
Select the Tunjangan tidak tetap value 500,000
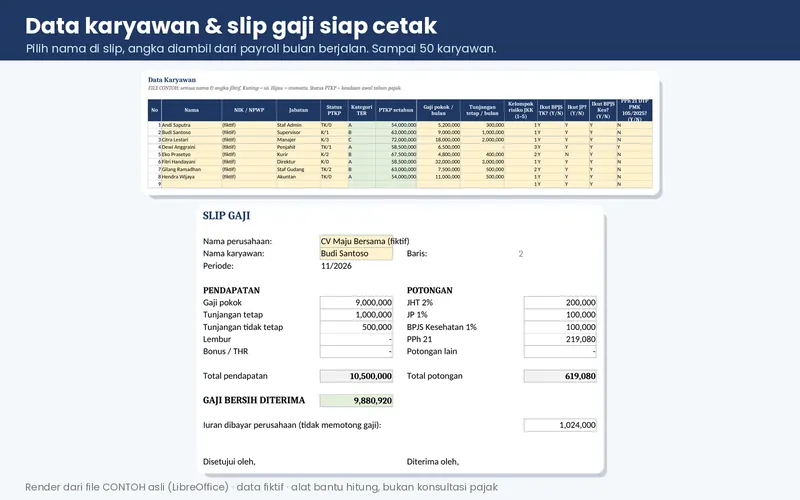click(356, 327)
